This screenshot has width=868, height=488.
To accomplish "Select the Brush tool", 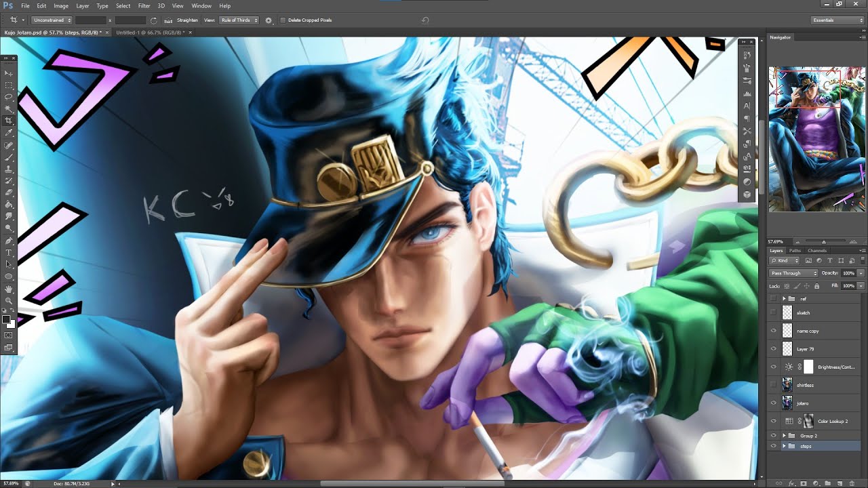I will coord(9,157).
